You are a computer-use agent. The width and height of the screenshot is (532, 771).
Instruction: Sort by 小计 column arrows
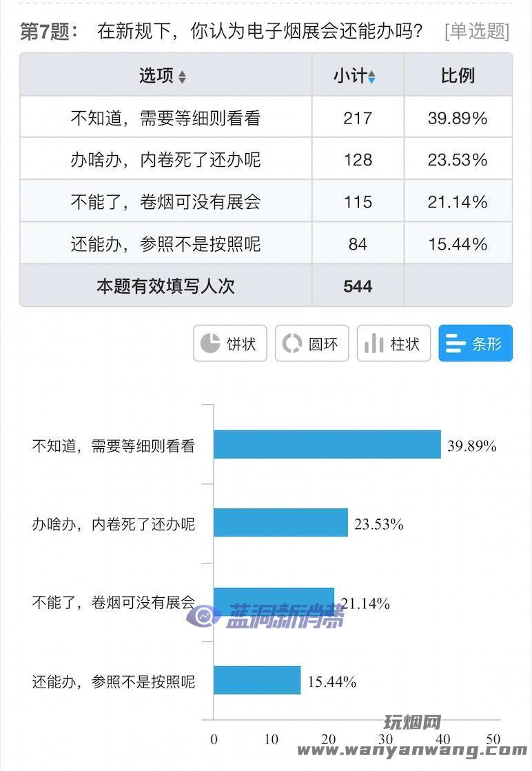[371, 77]
